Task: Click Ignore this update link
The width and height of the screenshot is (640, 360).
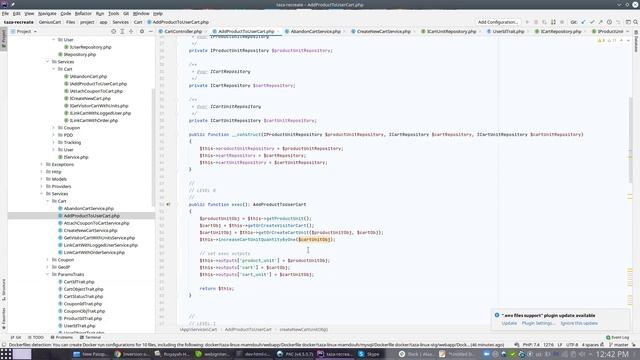Action: (579, 323)
